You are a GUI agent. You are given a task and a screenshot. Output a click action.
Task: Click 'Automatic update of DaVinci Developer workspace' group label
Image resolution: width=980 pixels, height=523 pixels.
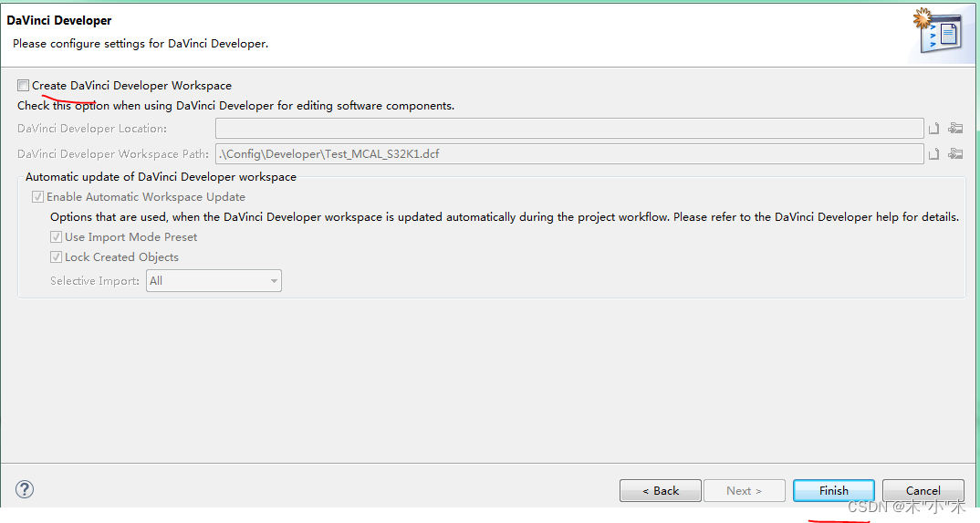161,177
